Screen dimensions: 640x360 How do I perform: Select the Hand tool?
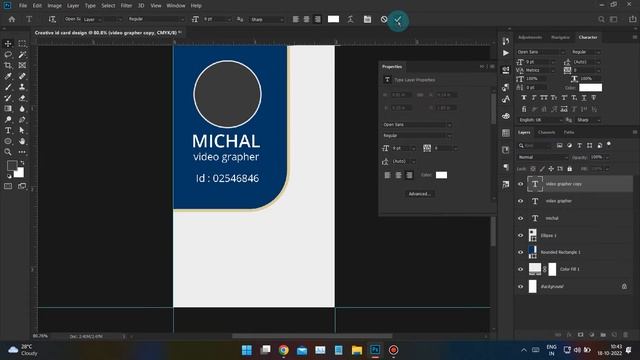[x=22, y=141]
